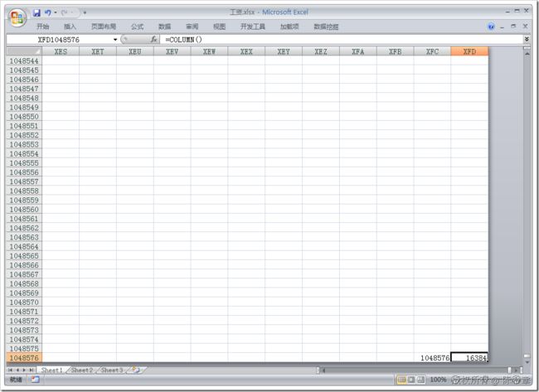539x392 pixels.
Task: Switch to the 开始 ribbon tab
Action: (43, 27)
